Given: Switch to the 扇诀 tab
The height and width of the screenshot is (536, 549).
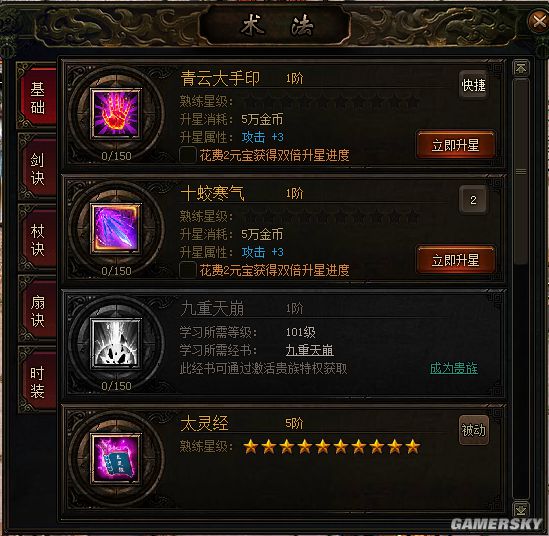Looking at the screenshot, I should point(37,311).
